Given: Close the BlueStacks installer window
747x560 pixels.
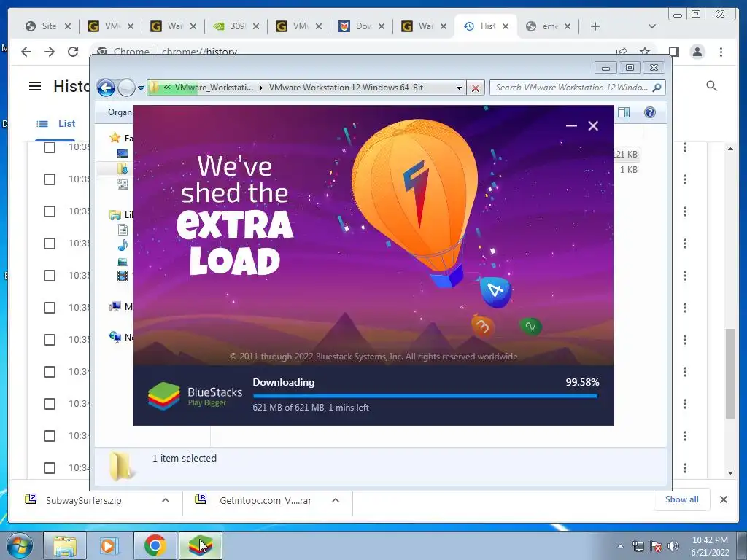Looking at the screenshot, I should tap(593, 125).
